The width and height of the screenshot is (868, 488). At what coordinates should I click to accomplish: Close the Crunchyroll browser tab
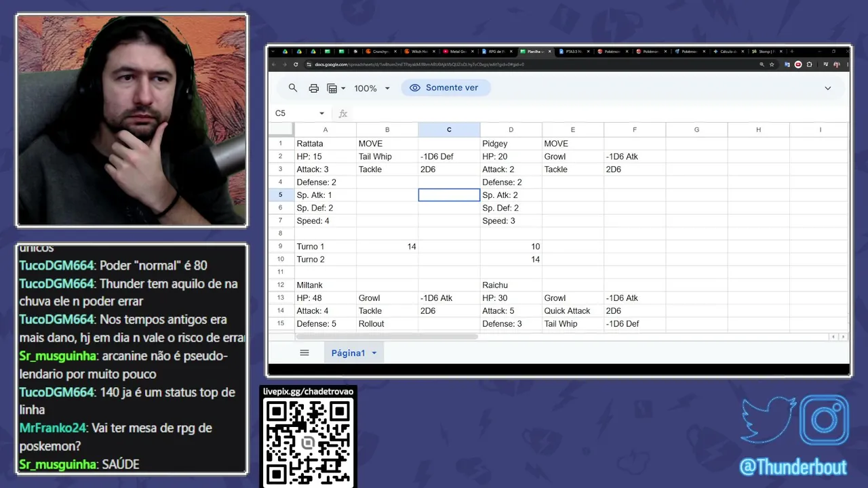coord(395,52)
